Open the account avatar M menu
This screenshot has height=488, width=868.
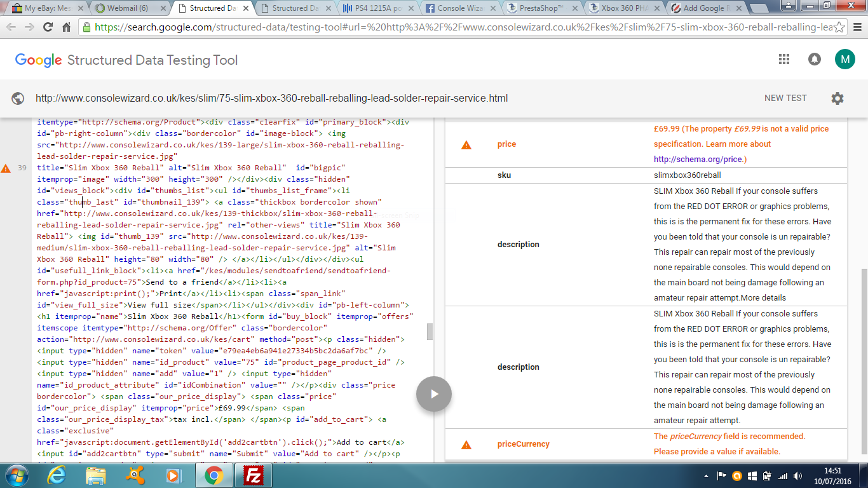coord(845,59)
